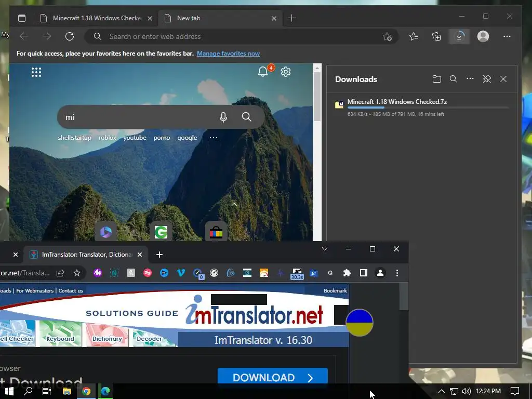The width and height of the screenshot is (532, 399).
Task: Pin the Downloads panel
Action: (486, 79)
